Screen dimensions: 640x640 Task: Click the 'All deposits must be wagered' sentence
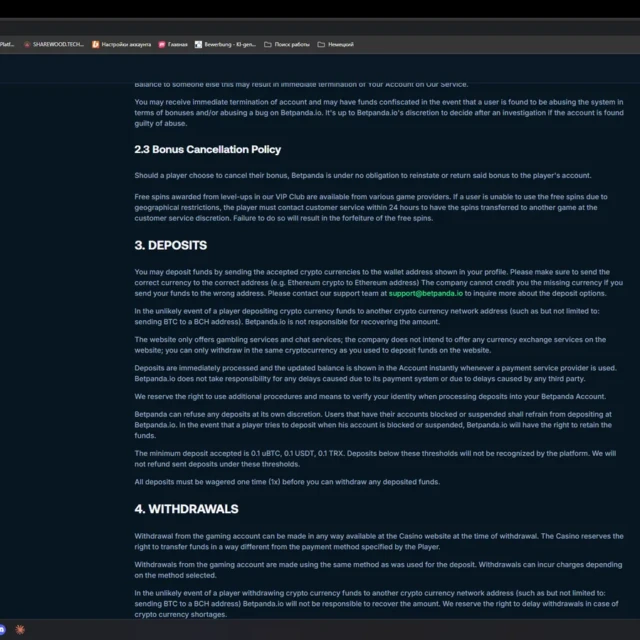(287, 482)
